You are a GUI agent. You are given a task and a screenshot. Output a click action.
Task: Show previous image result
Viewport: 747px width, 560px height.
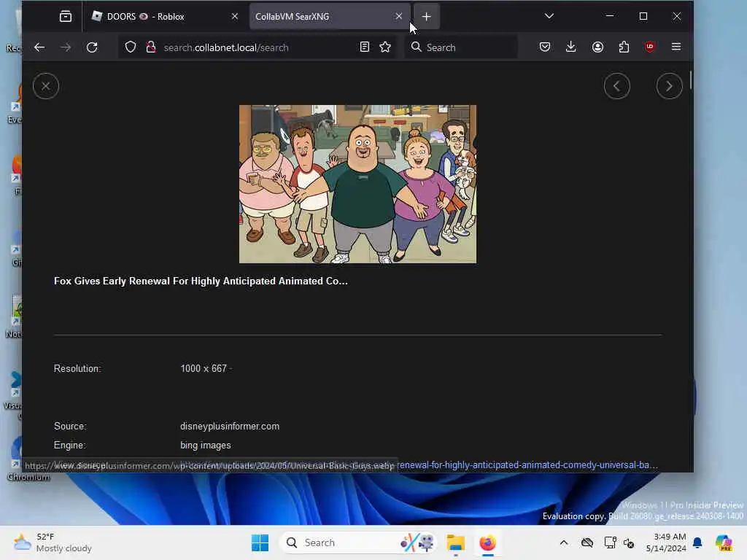617,86
